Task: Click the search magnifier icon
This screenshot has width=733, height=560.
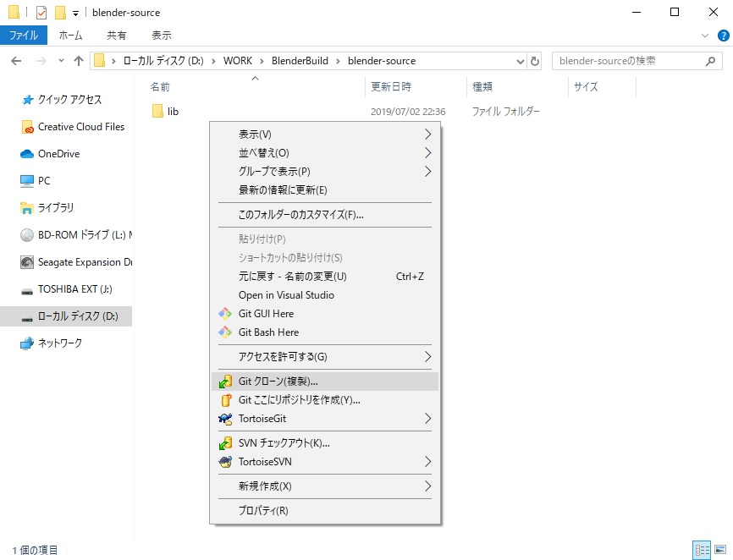Action: [710, 61]
